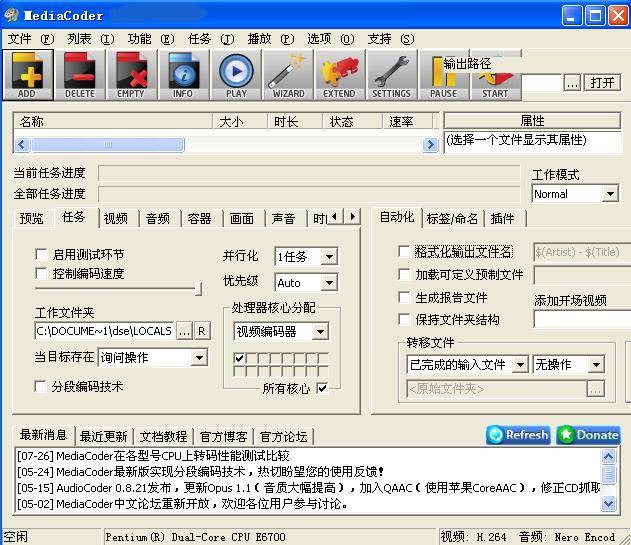Screen dimensions: 631x545
Task: Switch to the 标签/命名 tab
Action: [x=452, y=219]
